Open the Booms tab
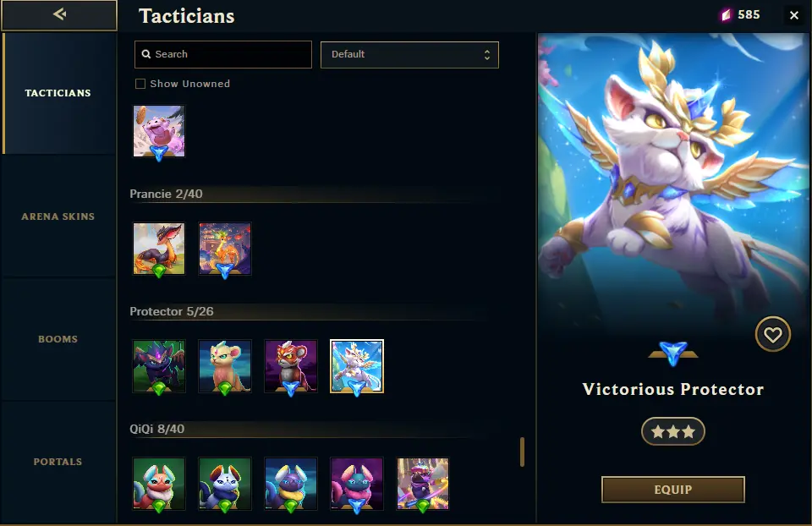 [58, 339]
